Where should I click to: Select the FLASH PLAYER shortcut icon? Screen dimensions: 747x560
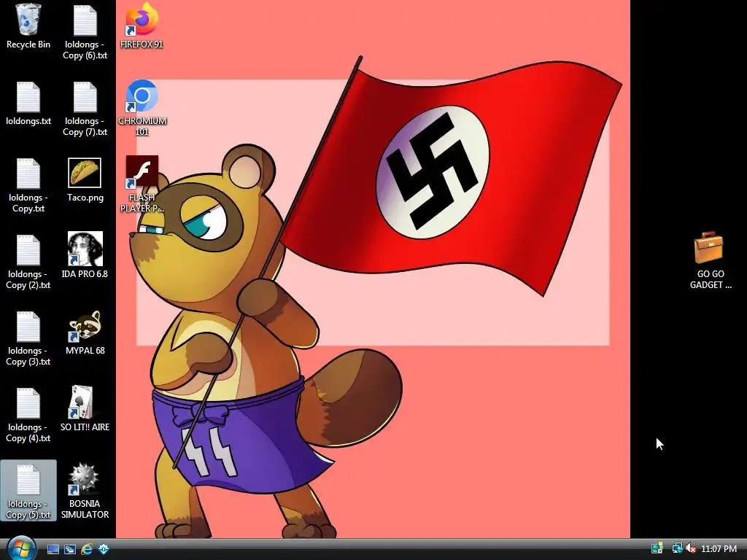[x=142, y=184]
